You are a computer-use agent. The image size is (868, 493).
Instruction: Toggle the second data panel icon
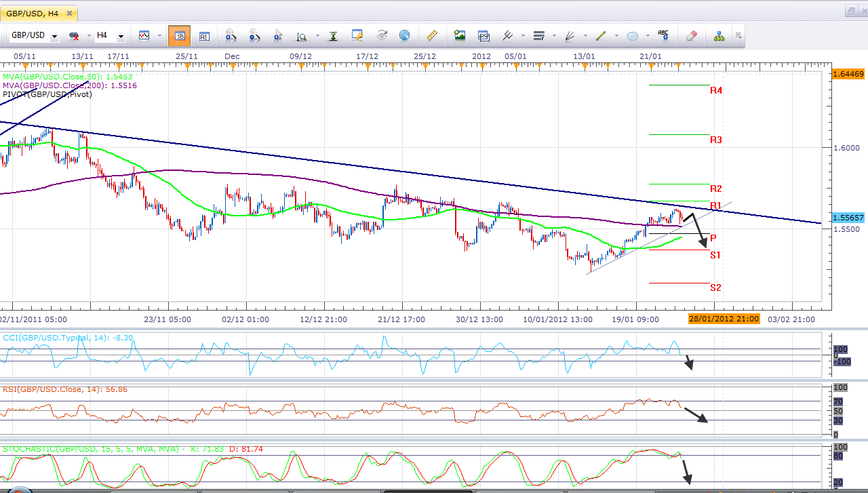[x=203, y=36]
